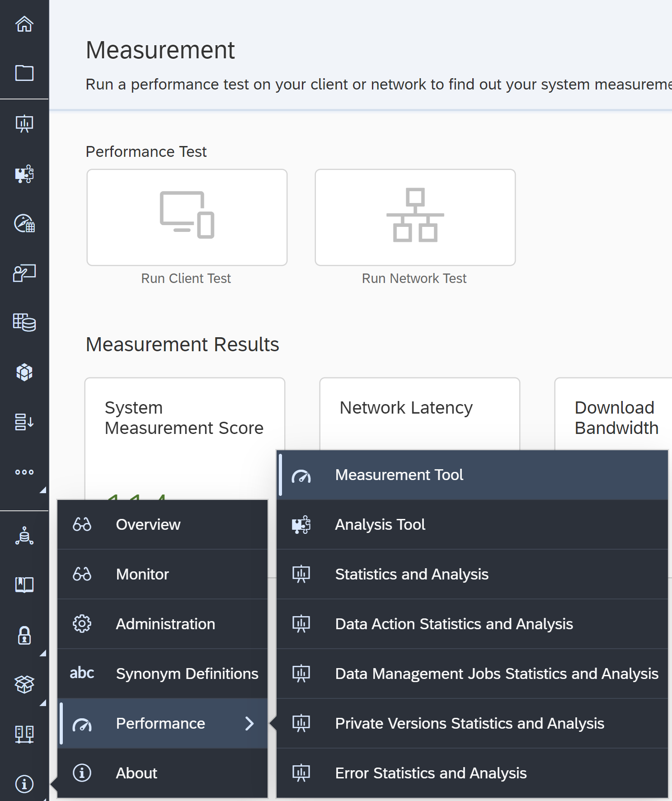Click gear icon beside Administration
The image size is (672, 801).
pos(82,624)
